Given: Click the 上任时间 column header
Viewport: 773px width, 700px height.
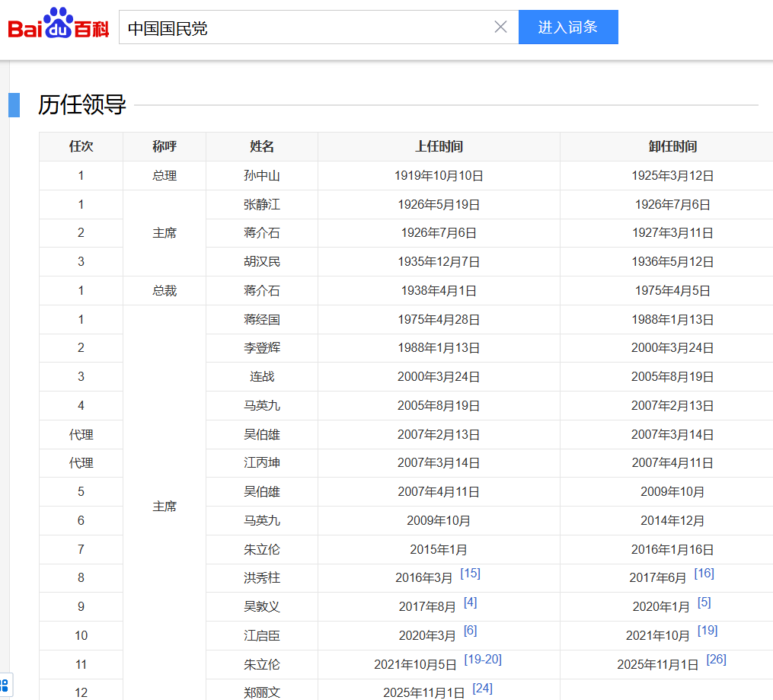Looking at the screenshot, I should click(x=438, y=146).
